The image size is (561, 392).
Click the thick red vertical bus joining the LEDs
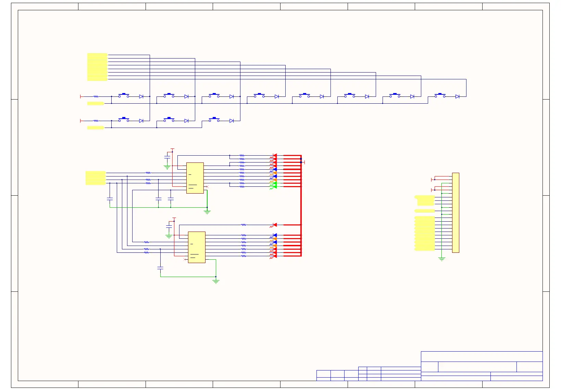tap(301, 206)
